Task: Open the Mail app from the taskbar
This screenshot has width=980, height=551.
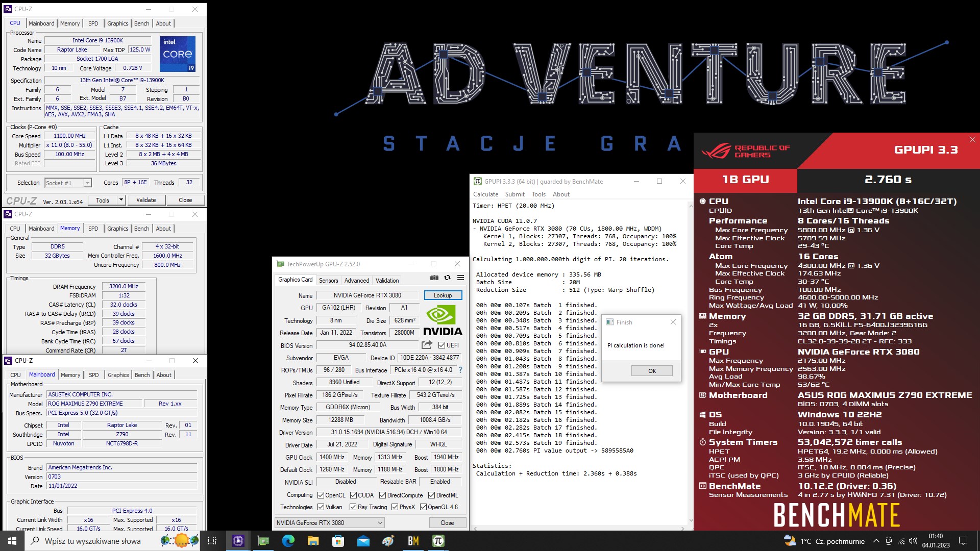Action: click(363, 541)
